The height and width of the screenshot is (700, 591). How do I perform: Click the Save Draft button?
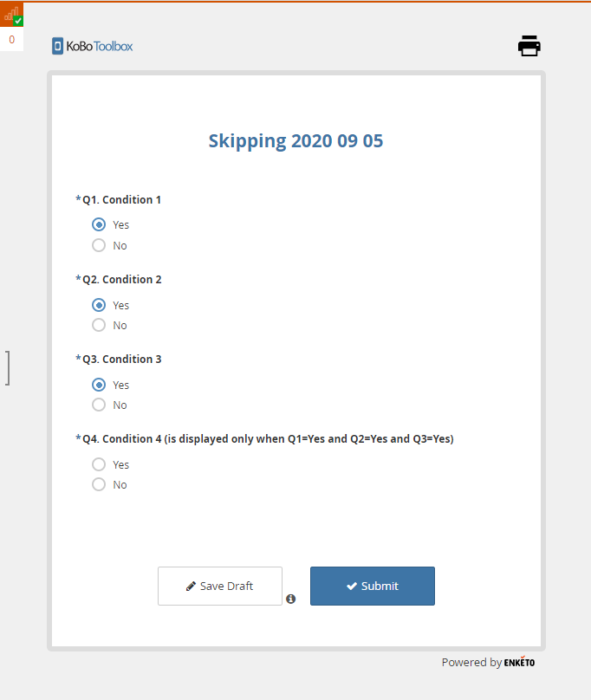(219, 586)
